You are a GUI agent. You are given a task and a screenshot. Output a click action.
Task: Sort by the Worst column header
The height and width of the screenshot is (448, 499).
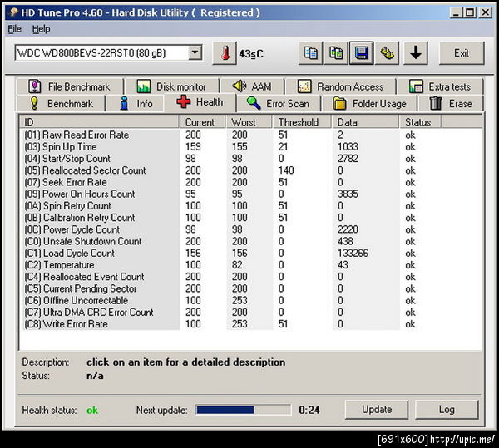click(249, 122)
